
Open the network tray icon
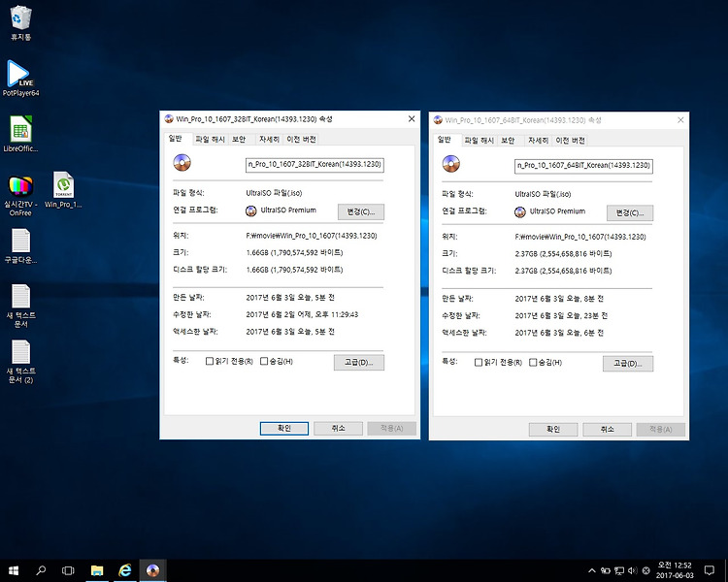(619, 570)
